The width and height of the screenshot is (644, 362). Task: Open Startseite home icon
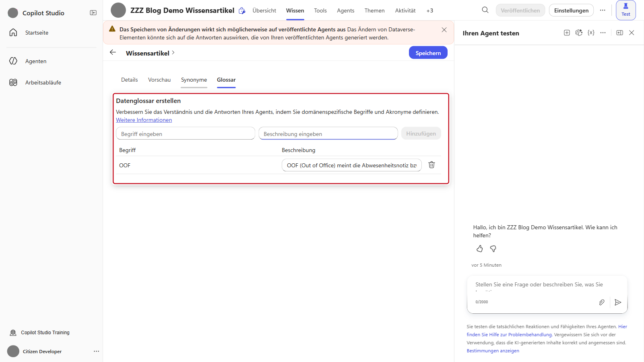(x=13, y=33)
